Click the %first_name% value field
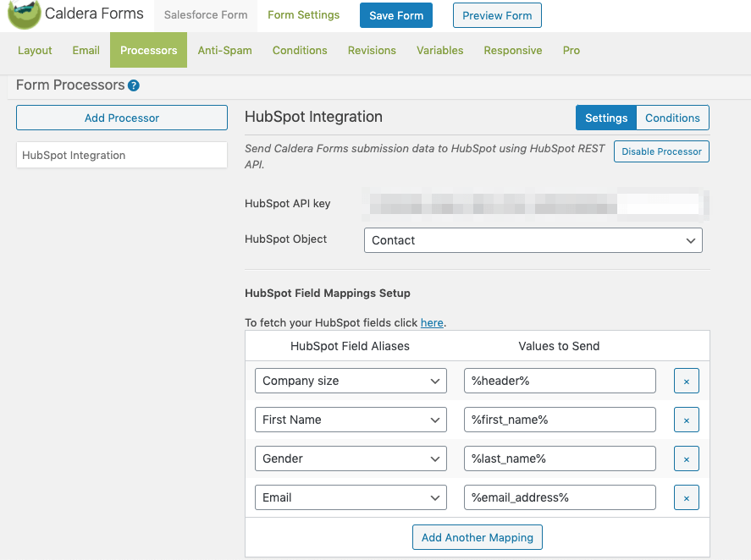This screenshot has width=751, height=560. (560, 420)
